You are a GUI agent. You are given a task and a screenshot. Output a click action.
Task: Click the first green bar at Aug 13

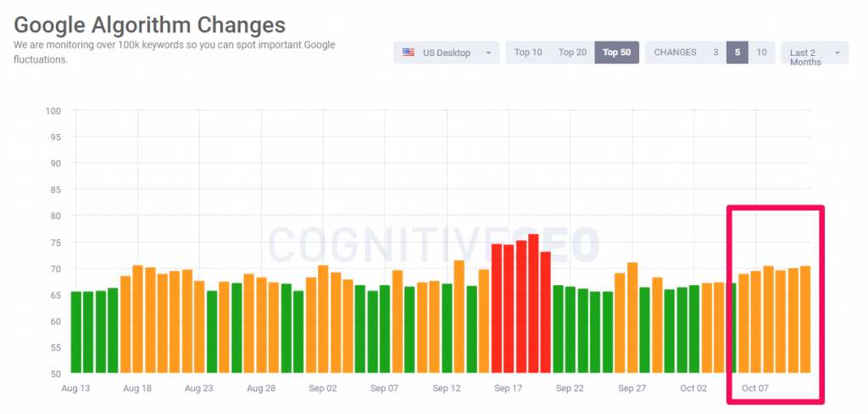tap(75, 333)
